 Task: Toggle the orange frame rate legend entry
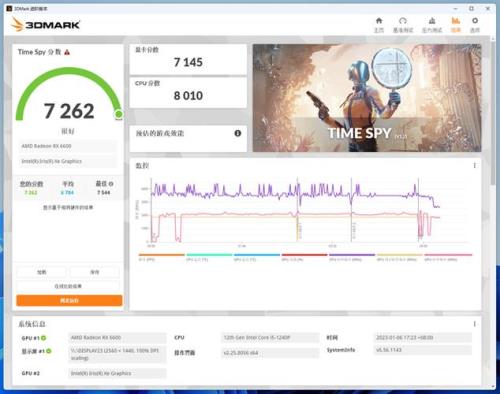[x=161, y=257]
